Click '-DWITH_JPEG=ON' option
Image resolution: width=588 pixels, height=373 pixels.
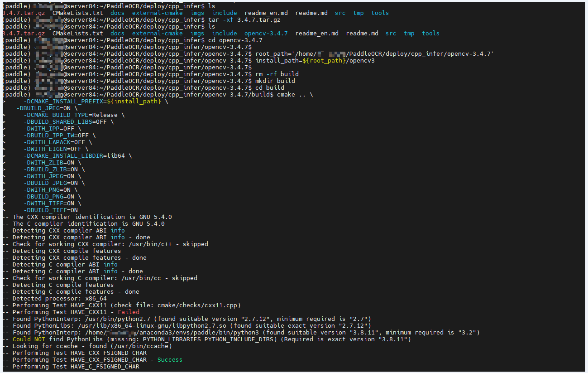(x=49, y=176)
